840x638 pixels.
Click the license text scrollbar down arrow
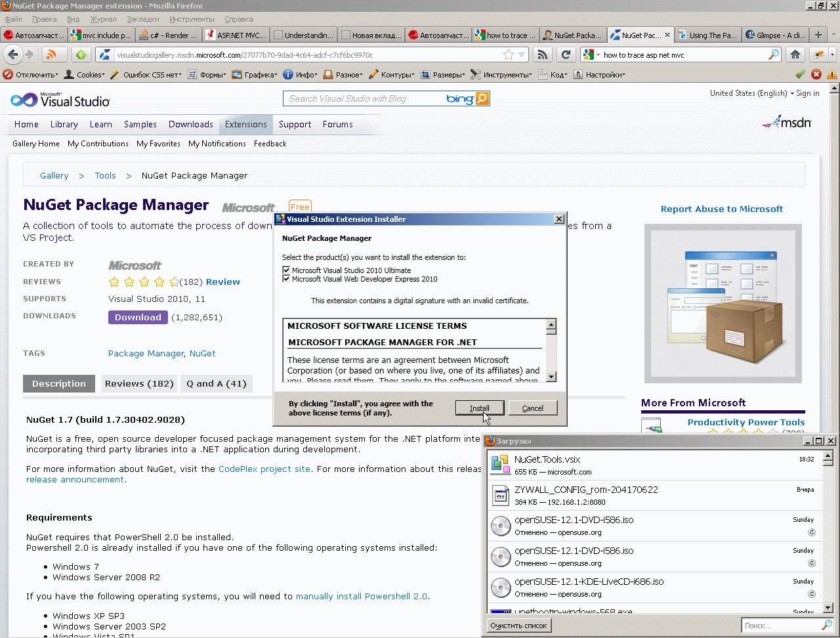[x=551, y=377]
